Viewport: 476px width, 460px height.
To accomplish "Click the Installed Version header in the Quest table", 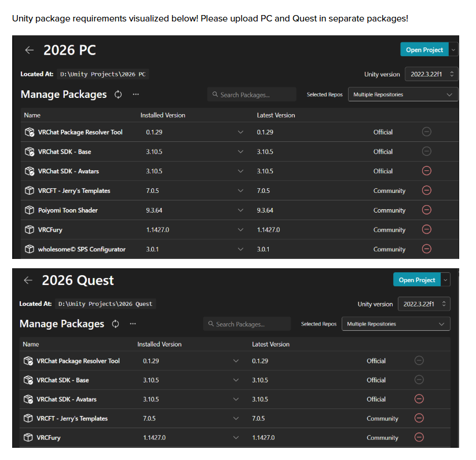I will tap(159, 344).
